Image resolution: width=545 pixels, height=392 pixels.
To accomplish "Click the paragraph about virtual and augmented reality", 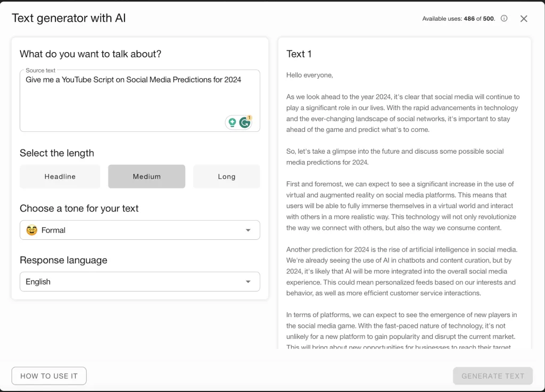I will pyautogui.click(x=401, y=206).
